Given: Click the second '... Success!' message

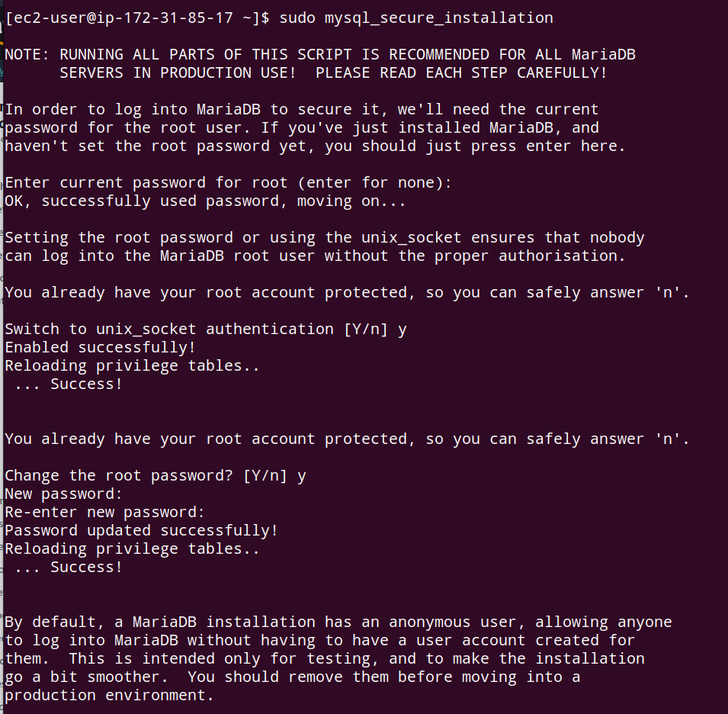Looking at the screenshot, I should [69, 568].
